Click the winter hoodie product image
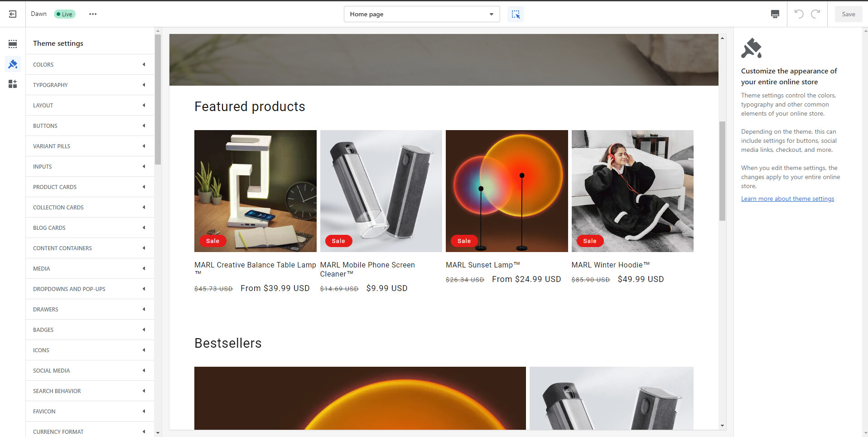Viewport: 868px width, 437px height. click(632, 191)
